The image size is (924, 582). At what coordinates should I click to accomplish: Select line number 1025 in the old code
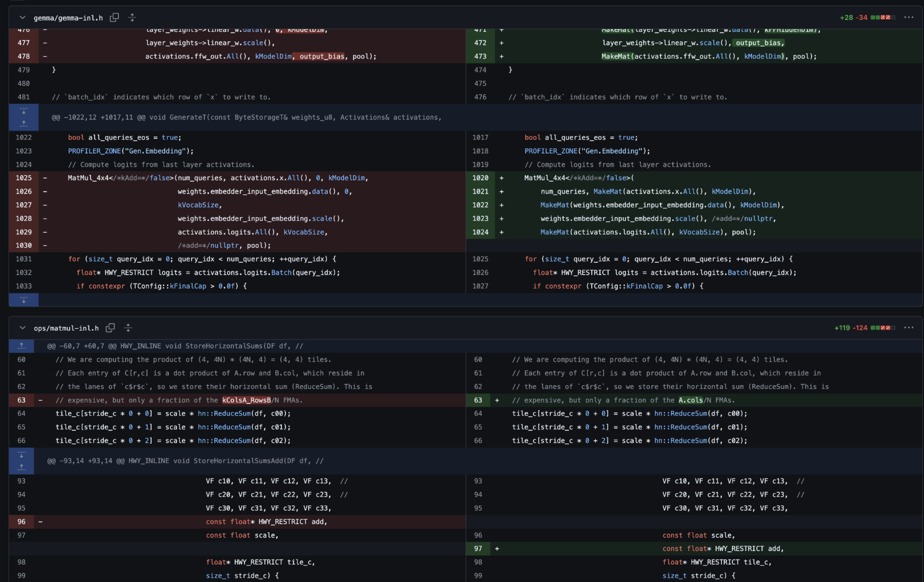(x=24, y=178)
